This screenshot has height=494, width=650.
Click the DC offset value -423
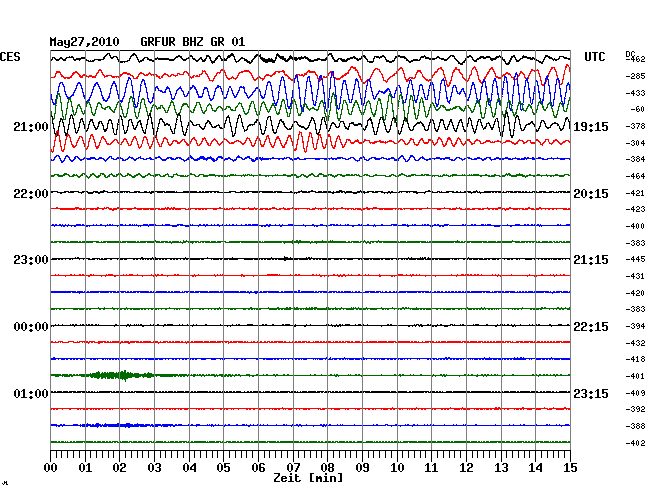coord(635,209)
